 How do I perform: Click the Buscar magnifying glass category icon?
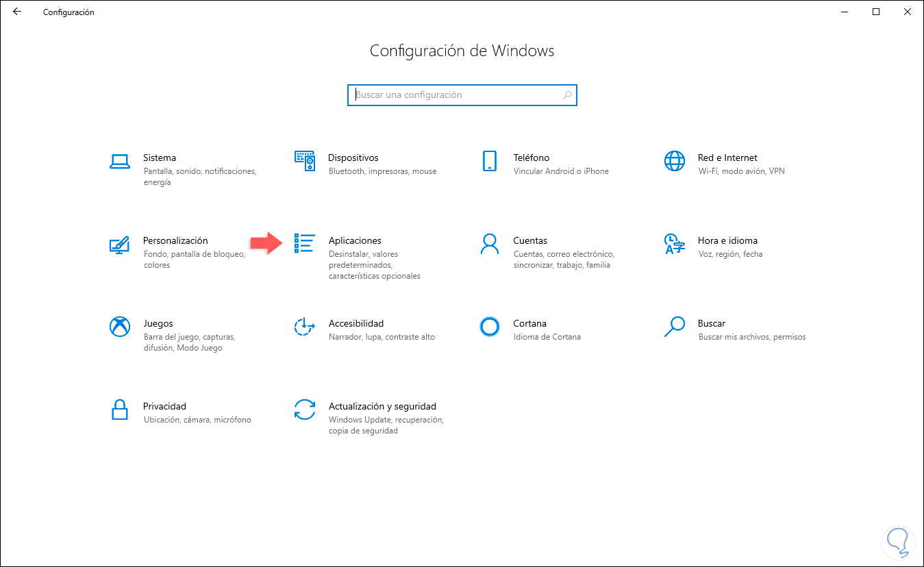pyautogui.click(x=674, y=327)
